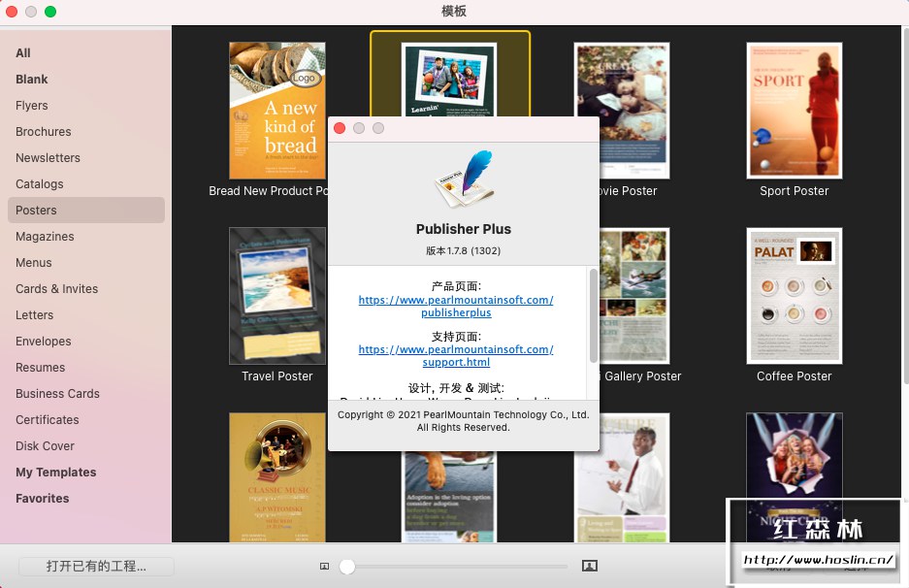
Task: Open the Magazines category
Action: click(x=45, y=237)
